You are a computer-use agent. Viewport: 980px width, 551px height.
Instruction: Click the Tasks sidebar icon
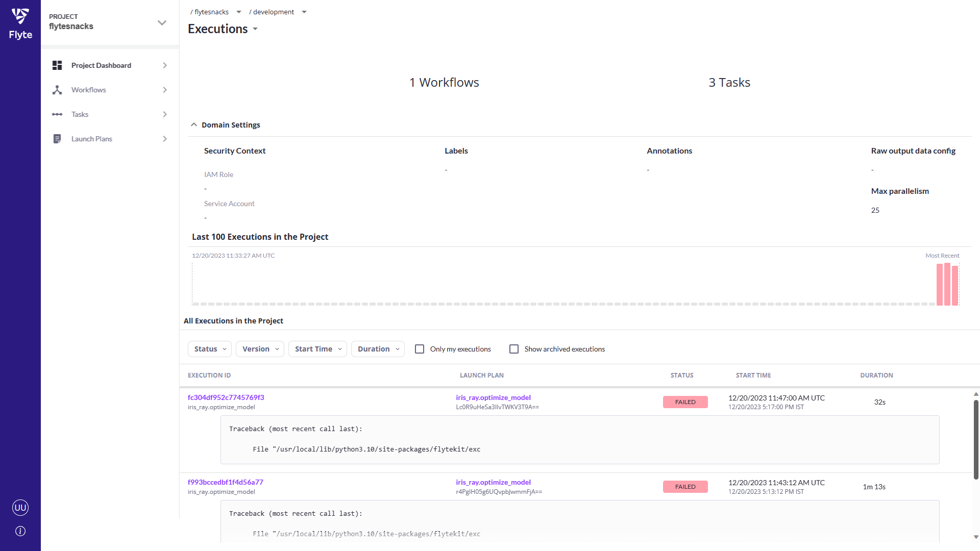[57, 114]
